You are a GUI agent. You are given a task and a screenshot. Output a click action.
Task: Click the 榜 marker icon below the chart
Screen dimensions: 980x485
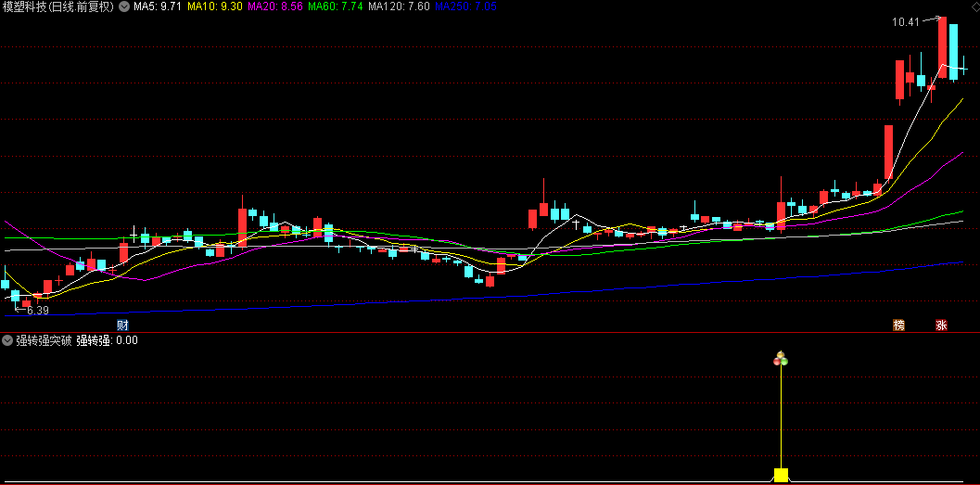click(898, 325)
